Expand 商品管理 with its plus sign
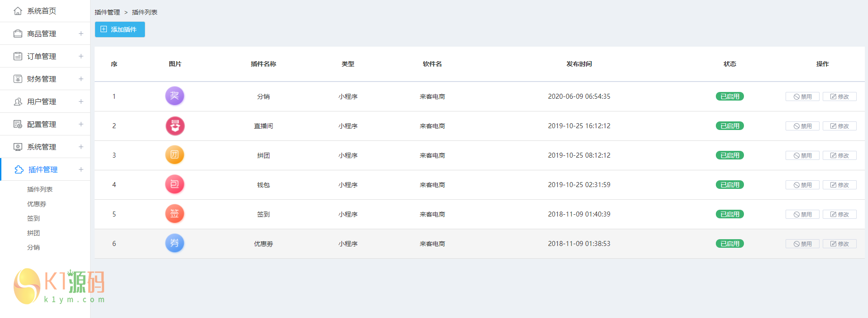 (x=81, y=34)
